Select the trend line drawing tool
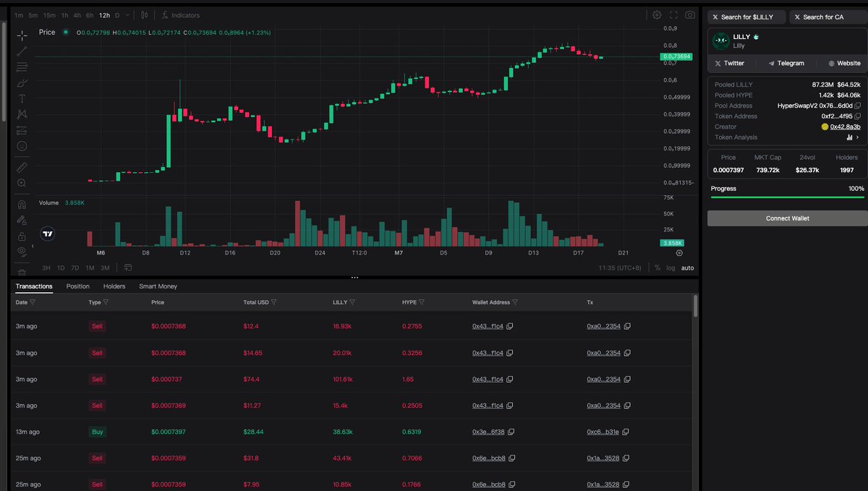Image resolution: width=868 pixels, height=491 pixels. [x=22, y=51]
